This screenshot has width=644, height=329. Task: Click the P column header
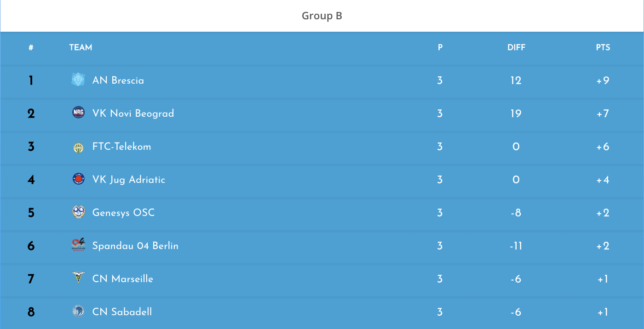(x=440, y=48)
